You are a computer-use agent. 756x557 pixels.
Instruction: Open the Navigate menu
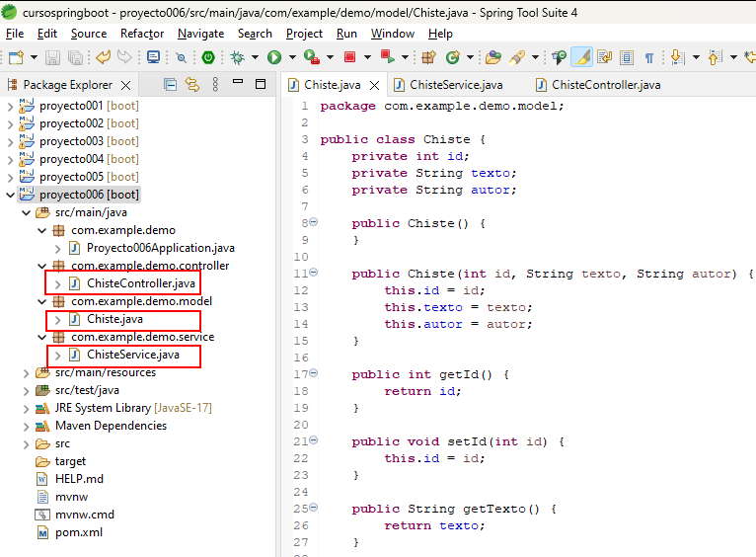(201, 34)
